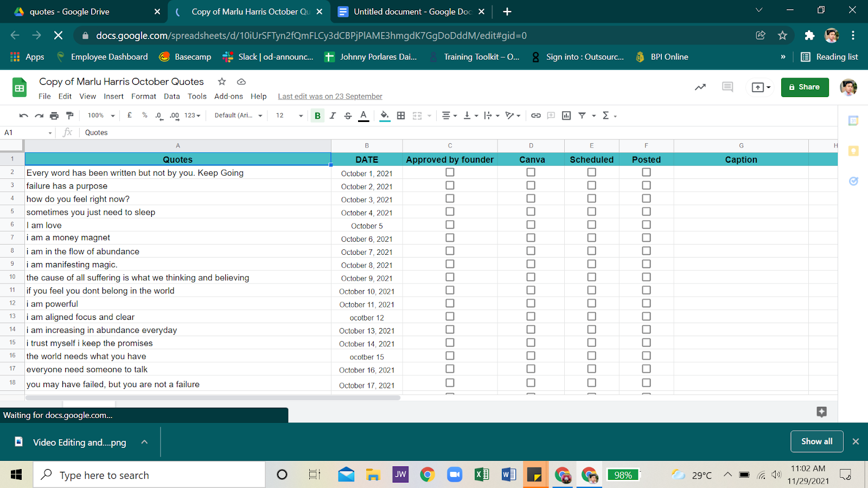Viewport: 868px width, 488px height.
Task: Click the Insert link icon
Action: point(535,115)
